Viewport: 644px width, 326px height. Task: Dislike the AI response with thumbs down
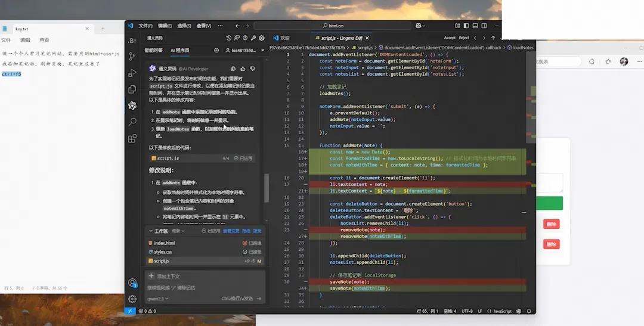252,69
